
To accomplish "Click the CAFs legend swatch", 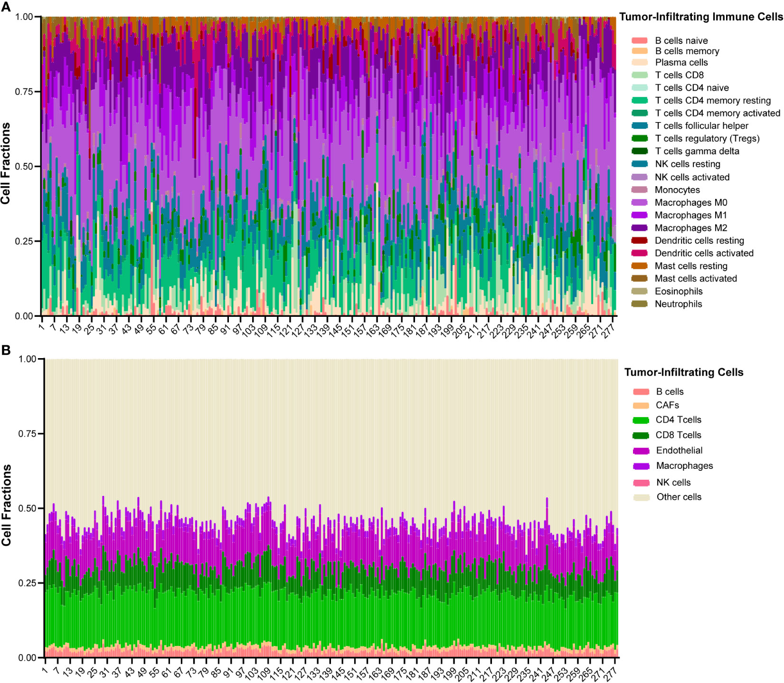I will [x=641, y=406].
